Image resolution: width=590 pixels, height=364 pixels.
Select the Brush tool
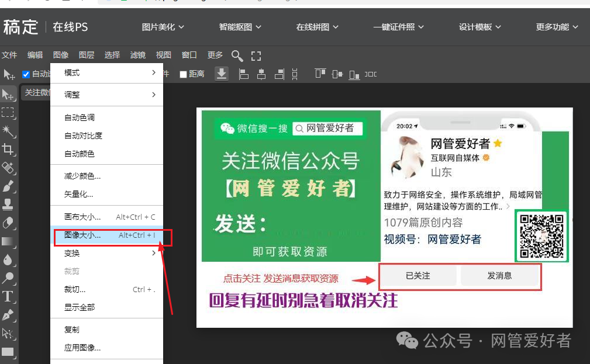8,186
